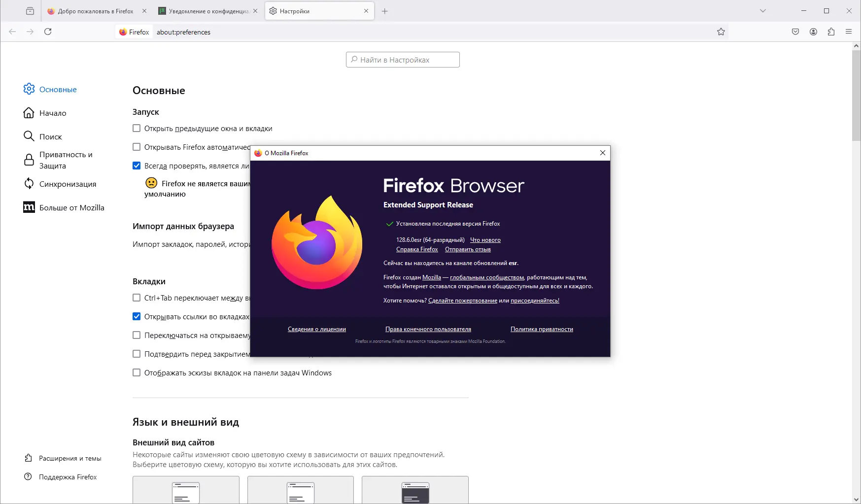The width and height of the screenshot is (861, 504).
Task: Select the first website color scheme thumbnail
Action: point(186,490)
